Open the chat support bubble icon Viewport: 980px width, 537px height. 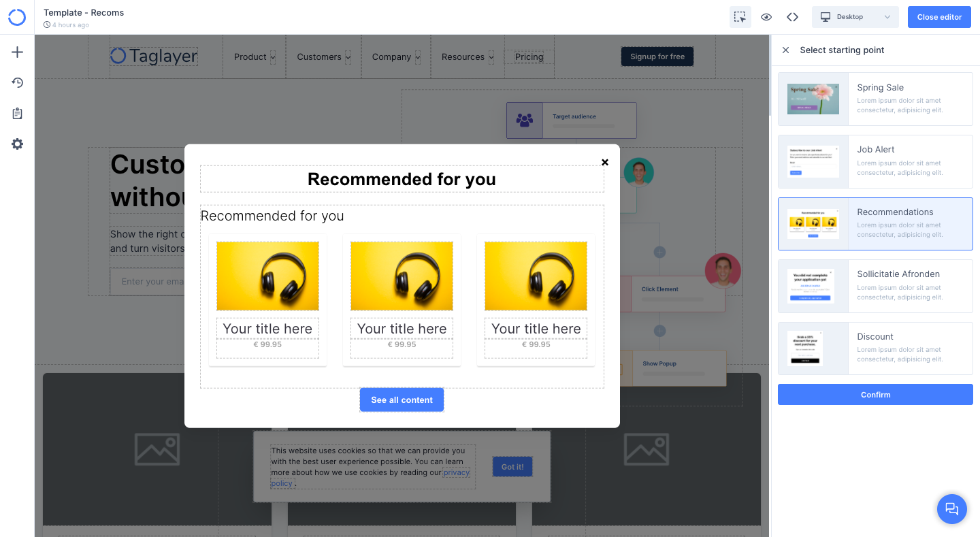tap(951, 509)
